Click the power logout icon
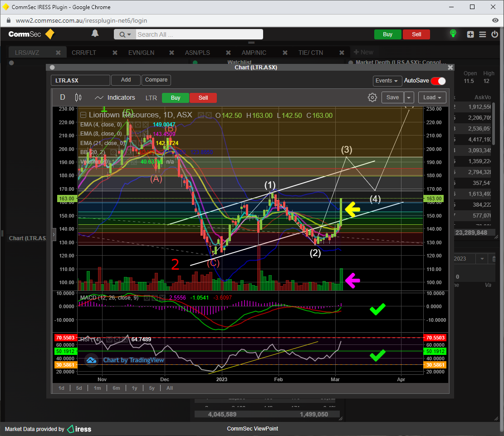 point(494,34)
